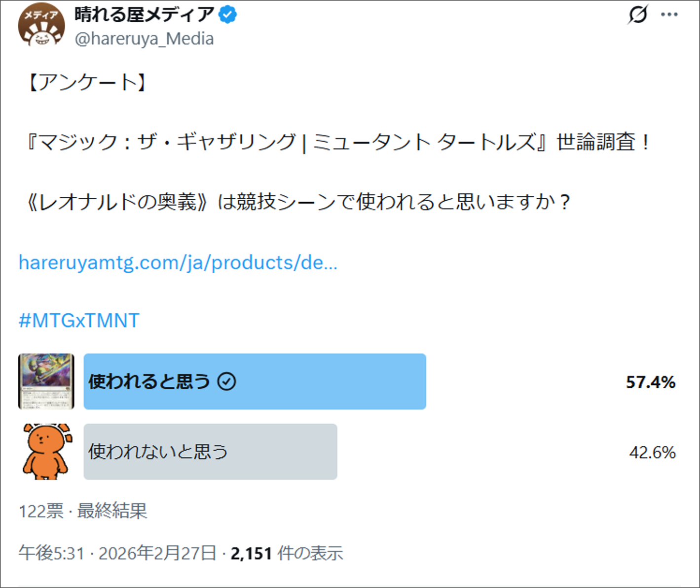The image size is (700, 588).
Task: Click the 57.4% poll result
Action: pos(650,382)
